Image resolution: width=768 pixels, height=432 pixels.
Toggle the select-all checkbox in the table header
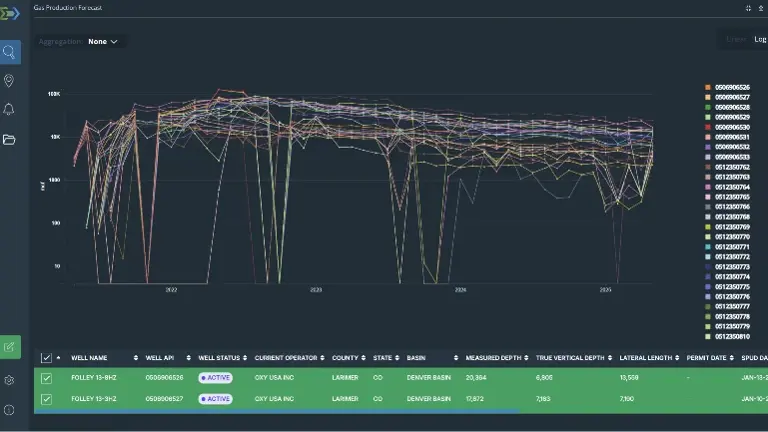(x=46, y=357)
